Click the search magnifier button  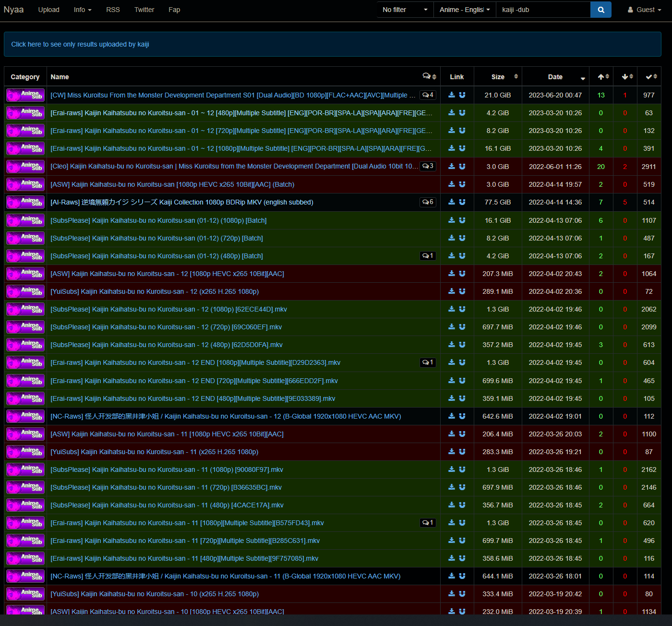[x=600, y=10]
